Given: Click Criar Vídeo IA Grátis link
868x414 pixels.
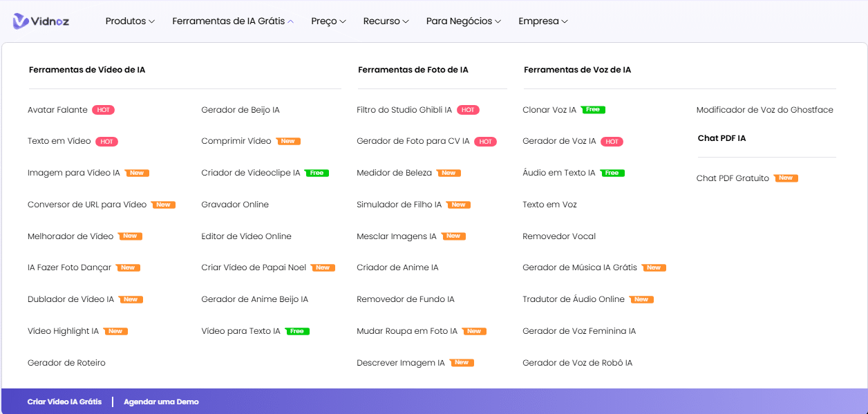Looking at the screenshot, I should click(64, 402).
